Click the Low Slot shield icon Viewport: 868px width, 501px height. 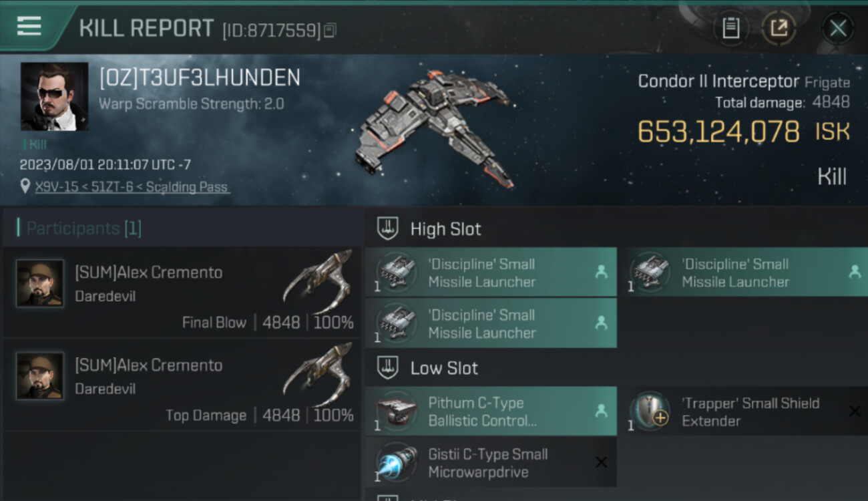pyautogui.click(x=388, y=367)
